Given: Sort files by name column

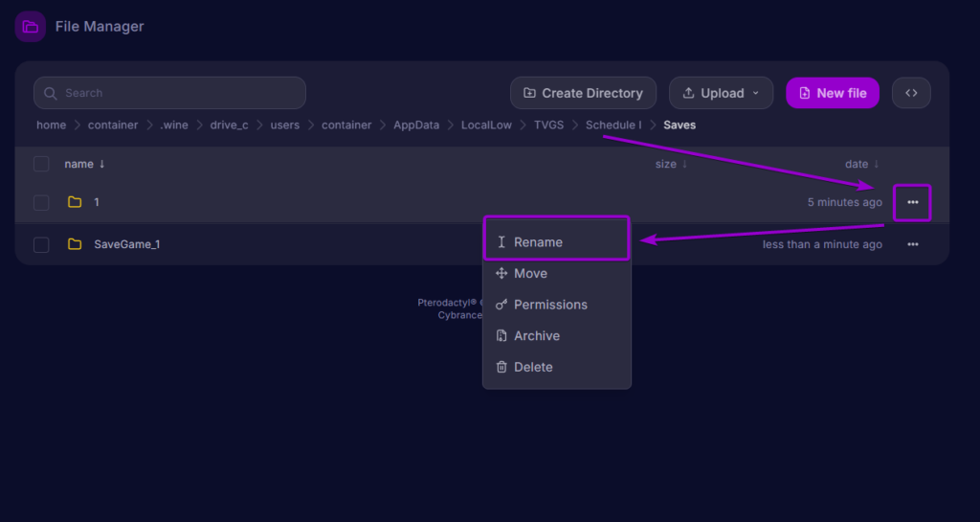Looking at the screenshot, I should click(x=84, y=164).
